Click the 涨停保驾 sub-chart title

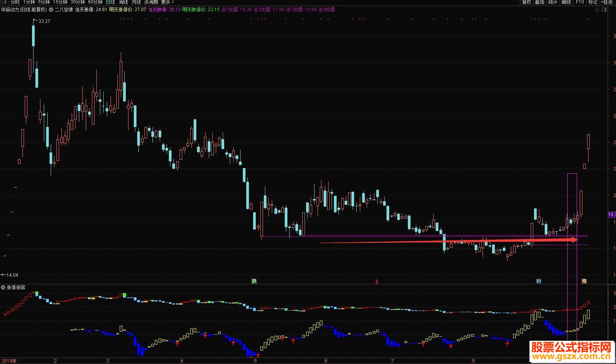(16, 287)
